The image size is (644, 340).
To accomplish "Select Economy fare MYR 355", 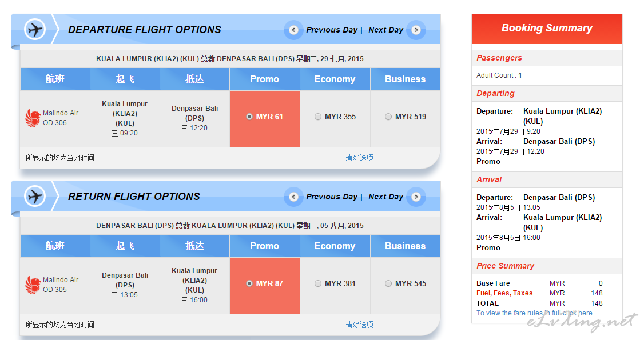I will pyautogui.click(x=318, y=117).
